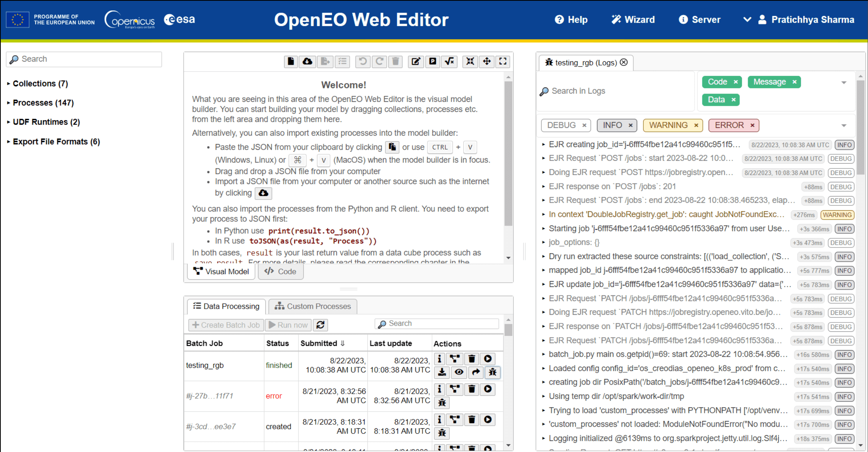
Task: Click the Run now button
Action: tap(288, 325)
